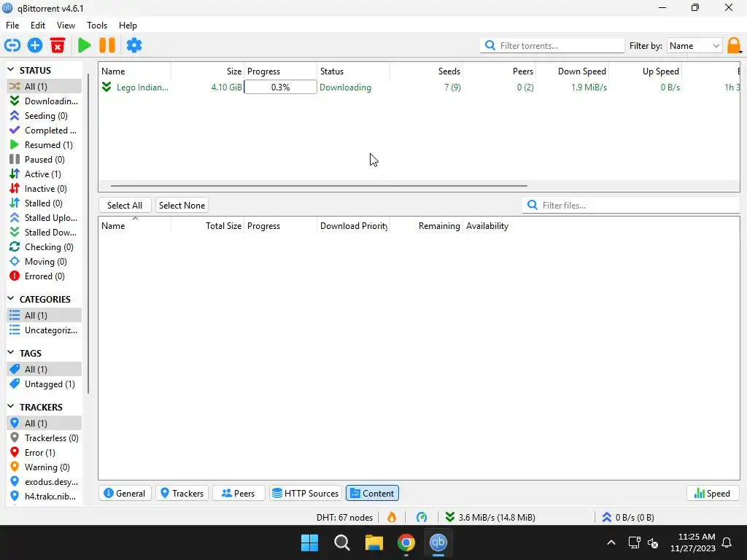The width and height of the screenshot is (747, 560).
Task: Toggle alternative speed limits gauge icon
Action: click(x=422, y=517)
